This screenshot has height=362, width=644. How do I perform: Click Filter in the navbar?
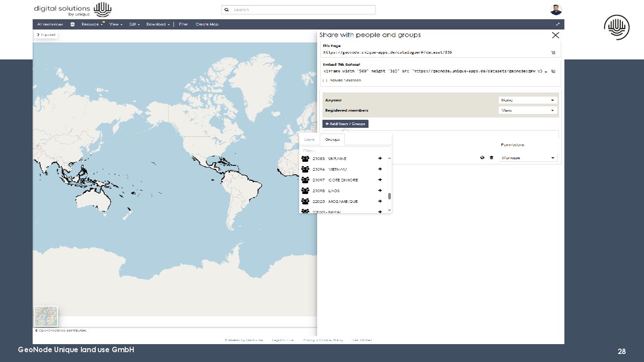click(183, 24)
